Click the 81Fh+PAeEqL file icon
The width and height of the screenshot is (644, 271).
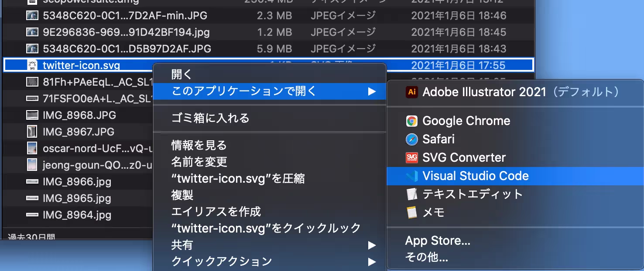[x=32, y=82]
